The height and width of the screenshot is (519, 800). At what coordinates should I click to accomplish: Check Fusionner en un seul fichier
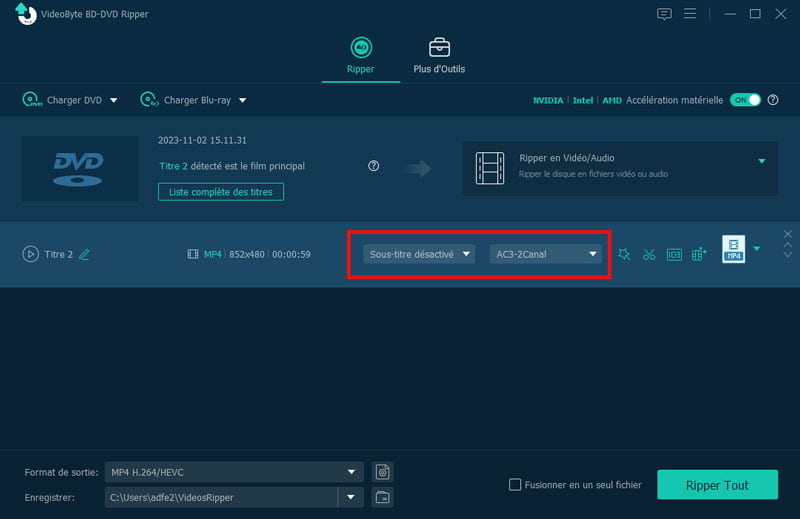(x=515, y=485)
